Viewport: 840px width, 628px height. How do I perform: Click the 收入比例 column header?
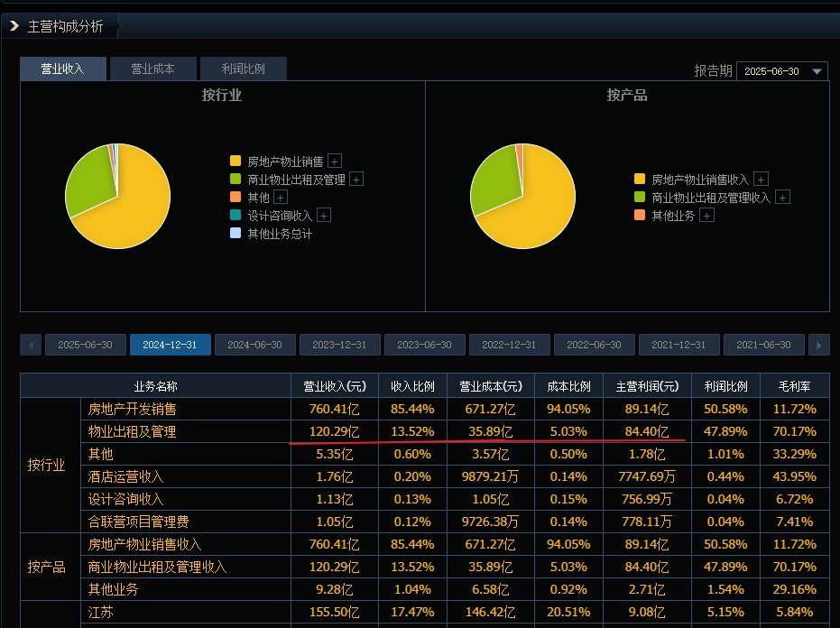[x=412, y=386]
